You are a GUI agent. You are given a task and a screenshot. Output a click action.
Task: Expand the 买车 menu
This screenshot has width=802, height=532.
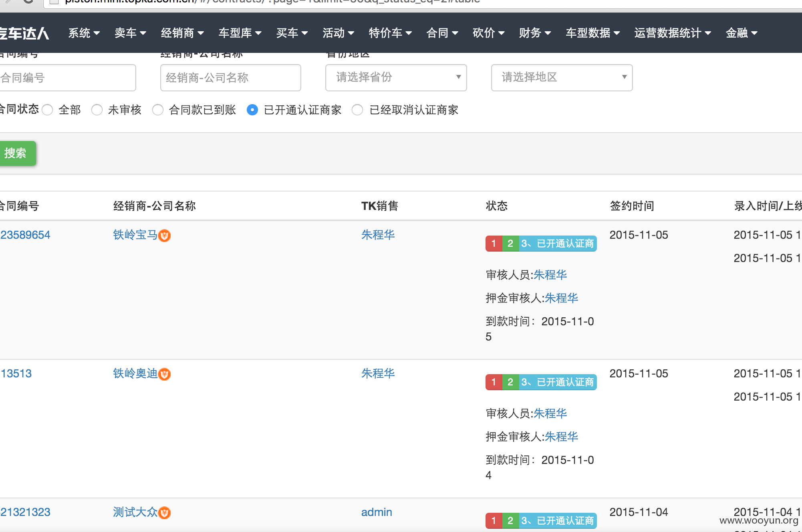point(292,33)
